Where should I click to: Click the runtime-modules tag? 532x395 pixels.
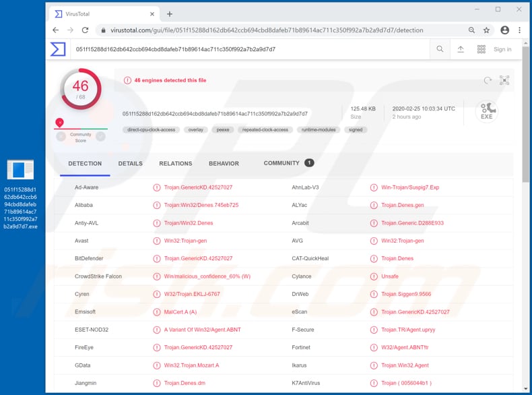coord(319,129)
